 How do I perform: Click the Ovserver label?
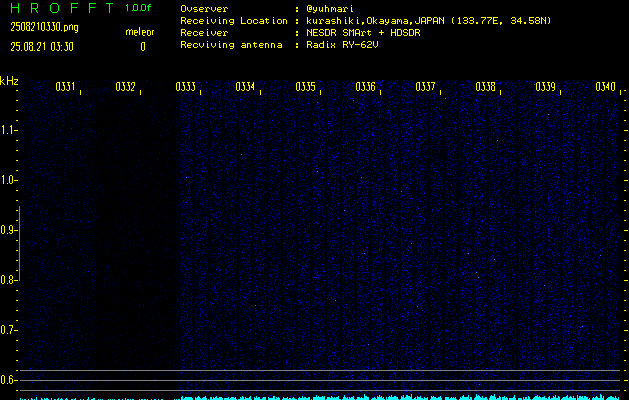coord(204,9)
